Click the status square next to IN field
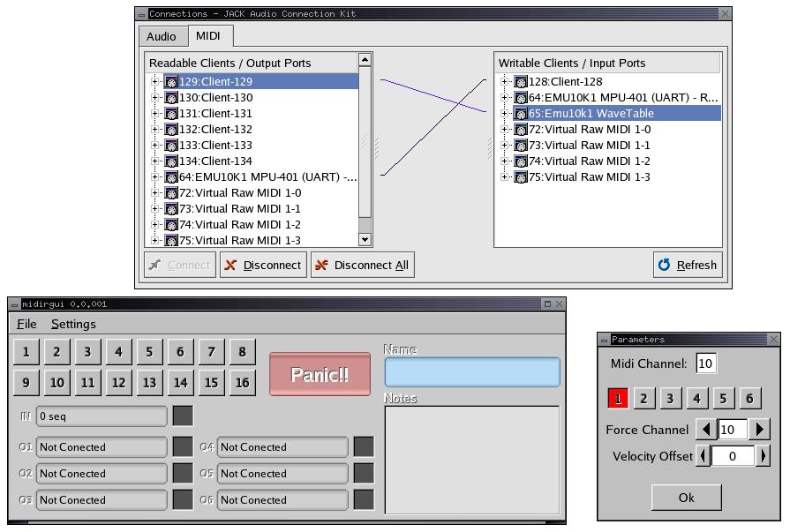The width and height of the screenshot is (790, 532). coord(182,416)
